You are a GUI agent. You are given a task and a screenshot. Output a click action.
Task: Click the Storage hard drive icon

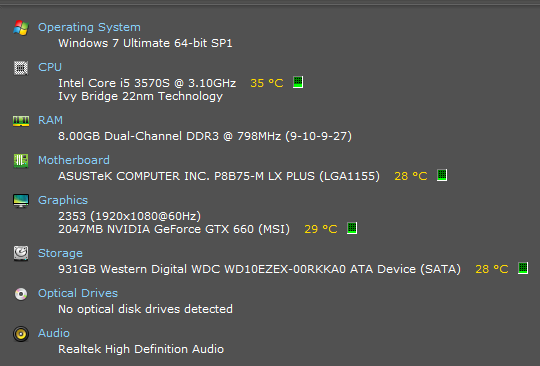[x=21, y=253]
